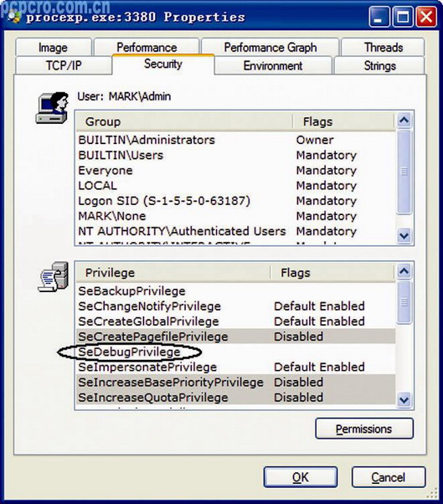Screen dimensions: 443x504
Task: Click the Group list scrollbar thumb
Action: (x=404, y=172)
